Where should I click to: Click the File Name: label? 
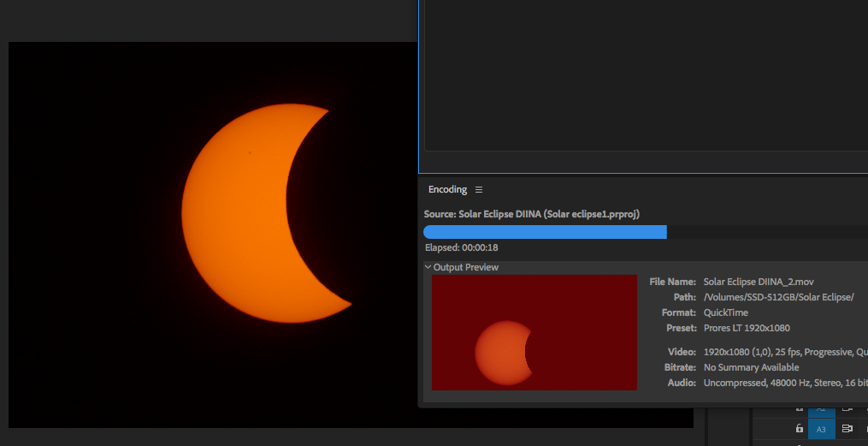[672, 282]
